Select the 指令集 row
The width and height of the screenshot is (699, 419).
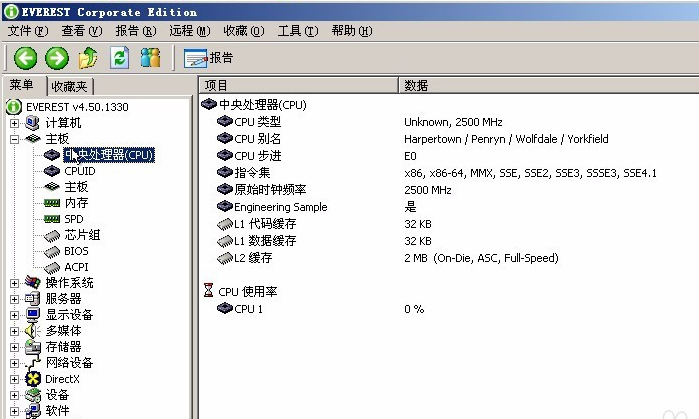[x=449, y=173]
